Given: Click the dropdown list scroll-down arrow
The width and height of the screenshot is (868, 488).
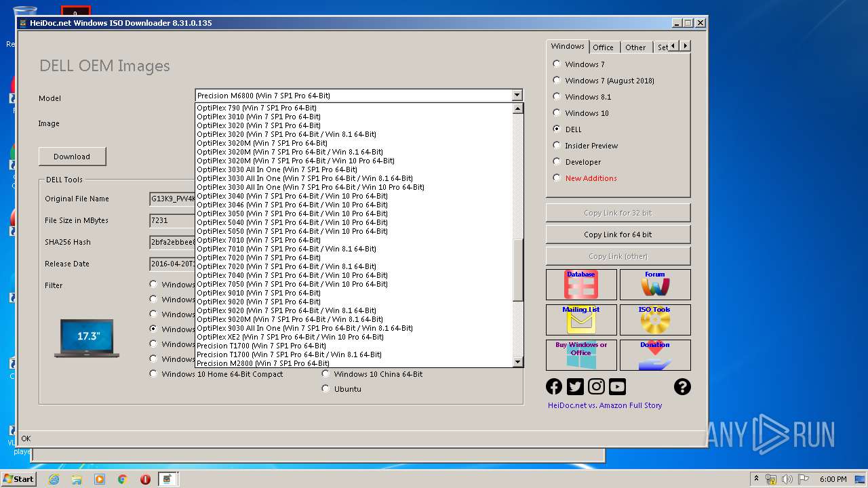Looking at the screenshot, I should pos(517,362).
